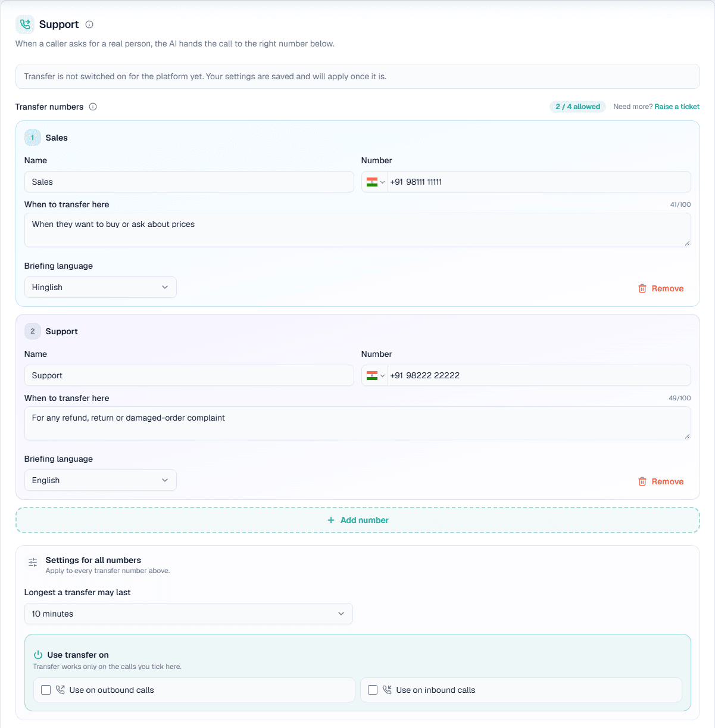The image size is (715, 728).
Task: Click the transfer not switched on notice
Action: coord(358,76)
